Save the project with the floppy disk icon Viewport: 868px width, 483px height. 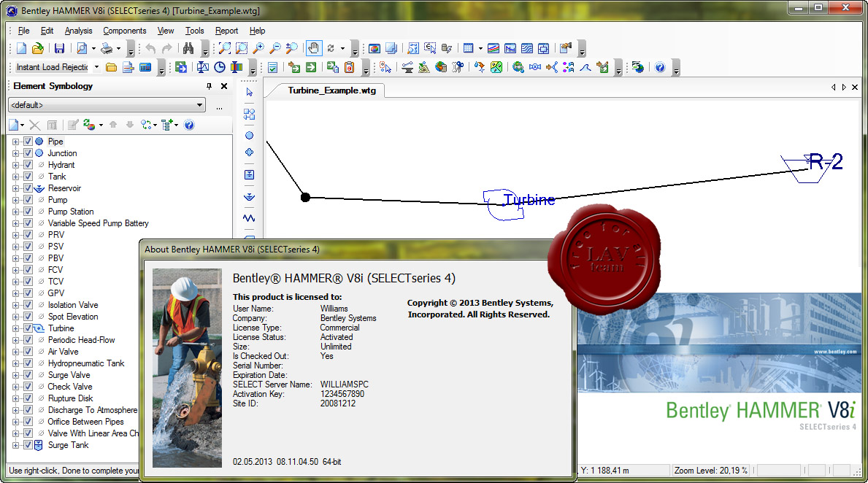[59, 49]
